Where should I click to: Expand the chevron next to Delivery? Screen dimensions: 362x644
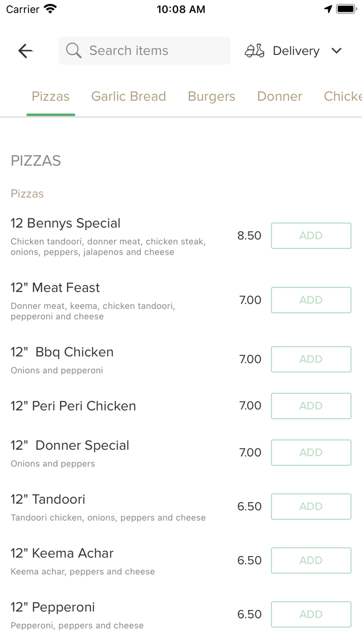(336, 51)
